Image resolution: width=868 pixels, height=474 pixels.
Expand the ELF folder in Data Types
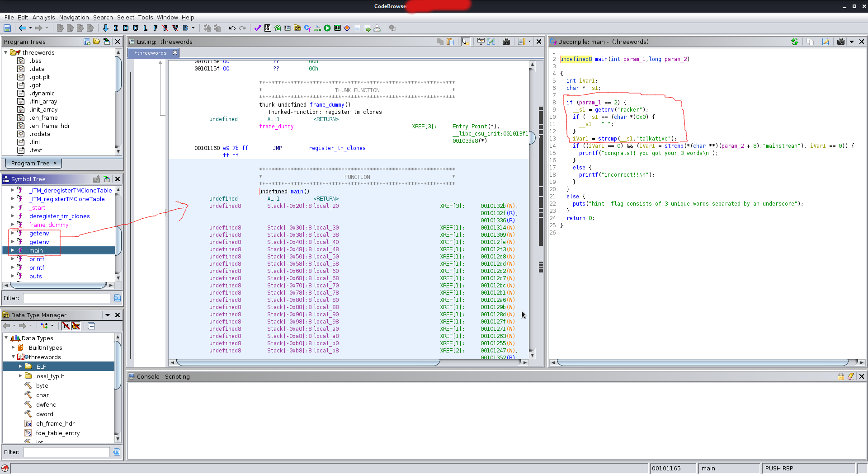20,366
